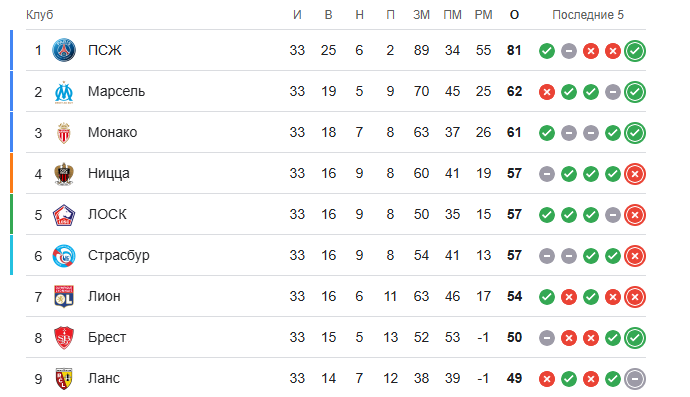Screen dimensions: 690x397
Task: Click the Клуб column header
Action: (40, 15)
